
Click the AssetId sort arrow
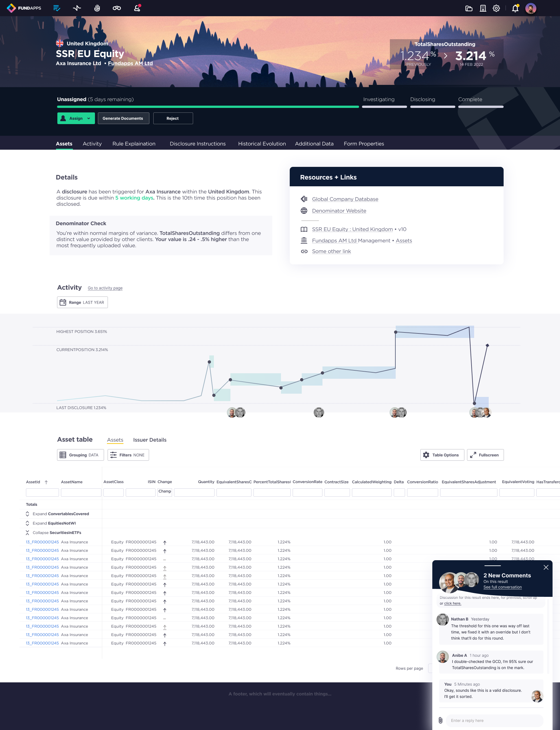point(46,482)
